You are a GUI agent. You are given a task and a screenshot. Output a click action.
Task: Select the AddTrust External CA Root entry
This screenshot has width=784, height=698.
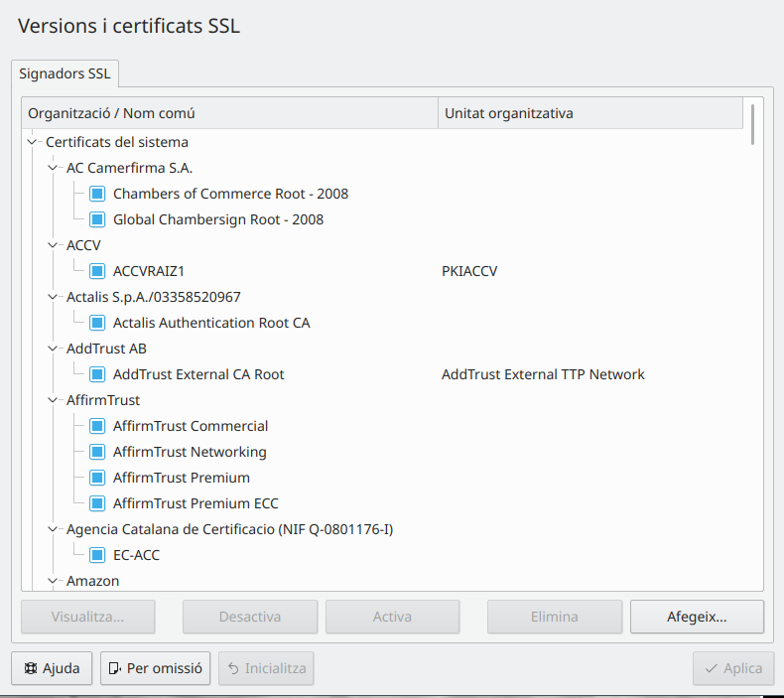pos(198,374)
